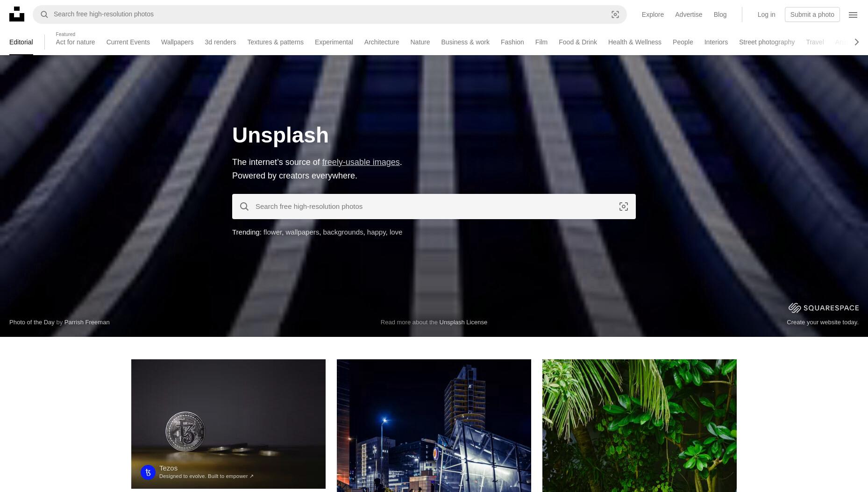This screenshot has width=868, height=492.
Task: Focus the hero search input field
Action: click(x=434, y=207)
